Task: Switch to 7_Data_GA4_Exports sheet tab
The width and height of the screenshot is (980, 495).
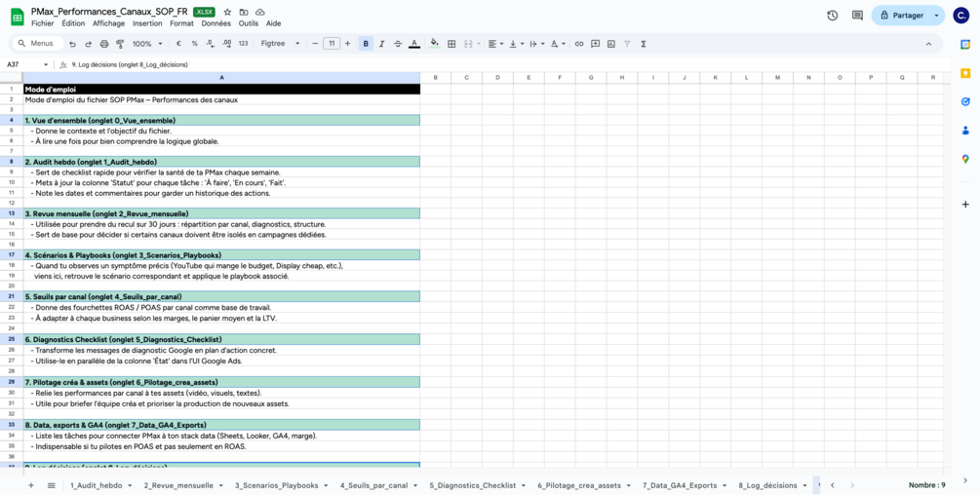Action: 680,485
